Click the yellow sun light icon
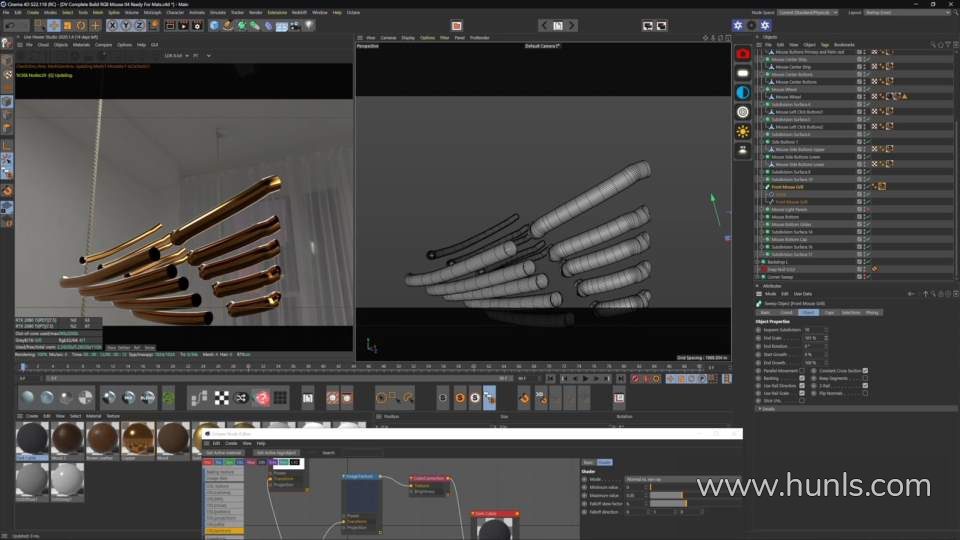This screenshot has height=540, width=960. [x=743, y=131]
